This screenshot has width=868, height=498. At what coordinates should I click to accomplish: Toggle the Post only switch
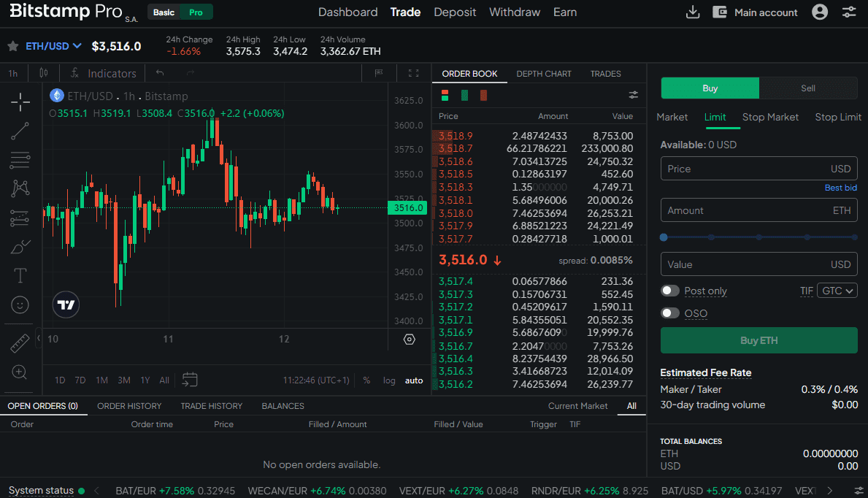point(670,291)
